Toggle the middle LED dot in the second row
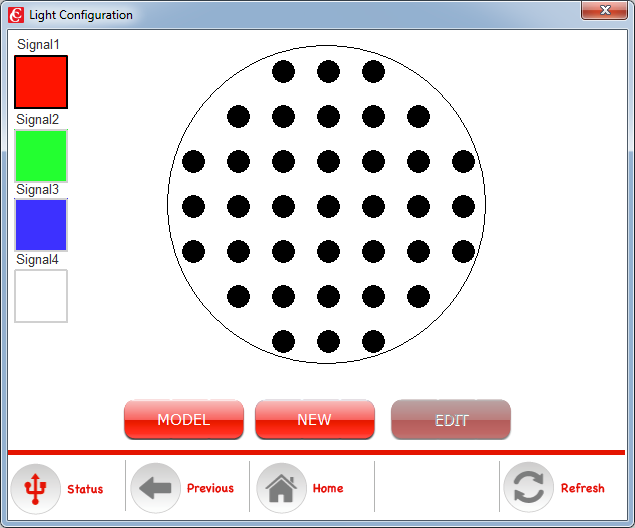This screenshot has width=635, height=528. 328,117
